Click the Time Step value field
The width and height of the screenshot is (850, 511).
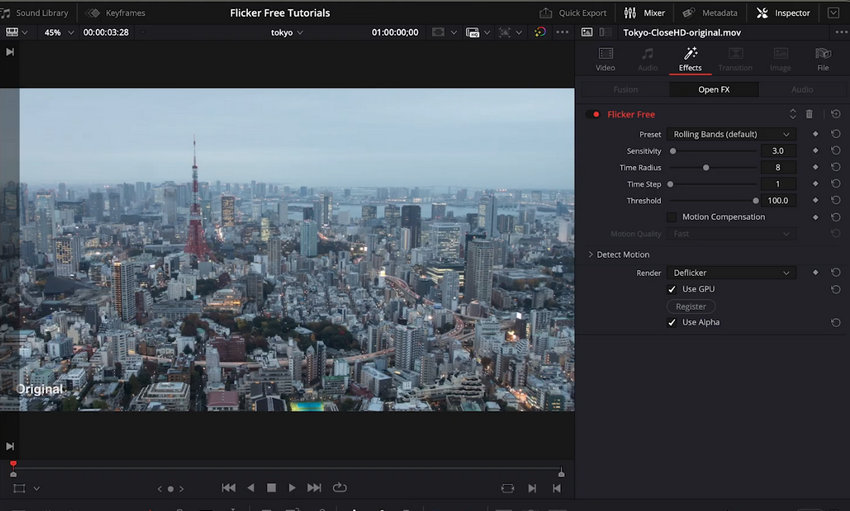pos(778,184)
